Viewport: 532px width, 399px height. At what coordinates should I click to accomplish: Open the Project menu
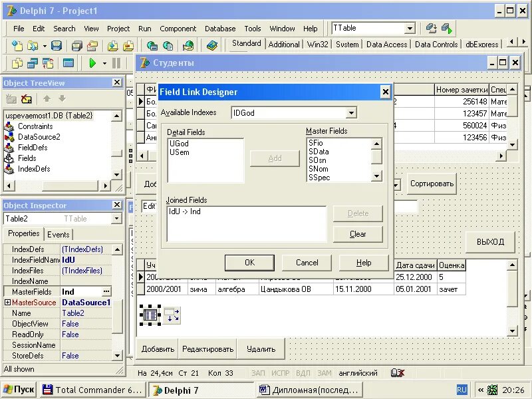(x=118, y=29)
